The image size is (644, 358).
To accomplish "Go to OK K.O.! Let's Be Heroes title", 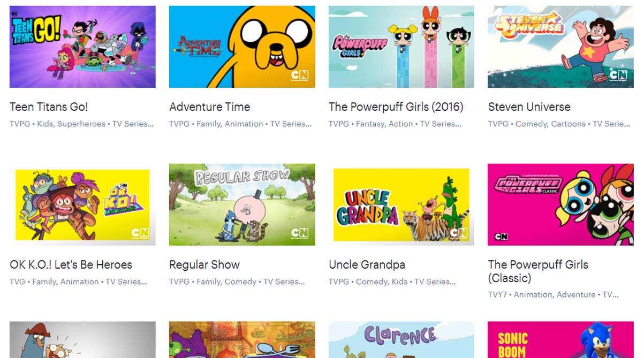I will (x=71, y=264).
